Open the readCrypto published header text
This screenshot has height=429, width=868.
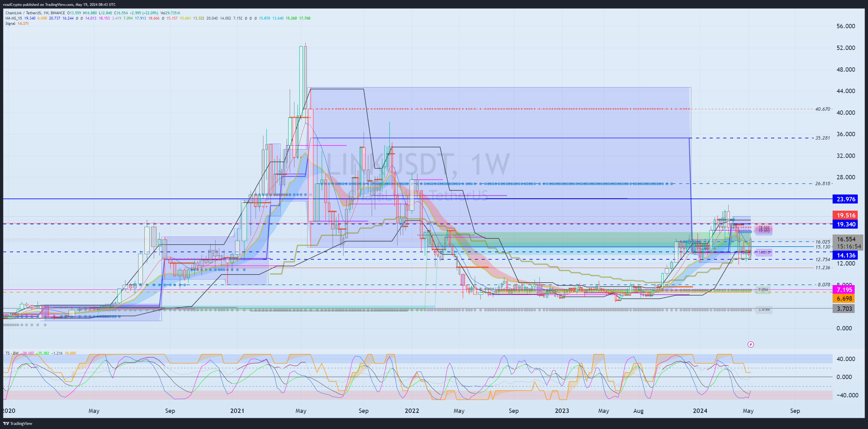[59, 4]
